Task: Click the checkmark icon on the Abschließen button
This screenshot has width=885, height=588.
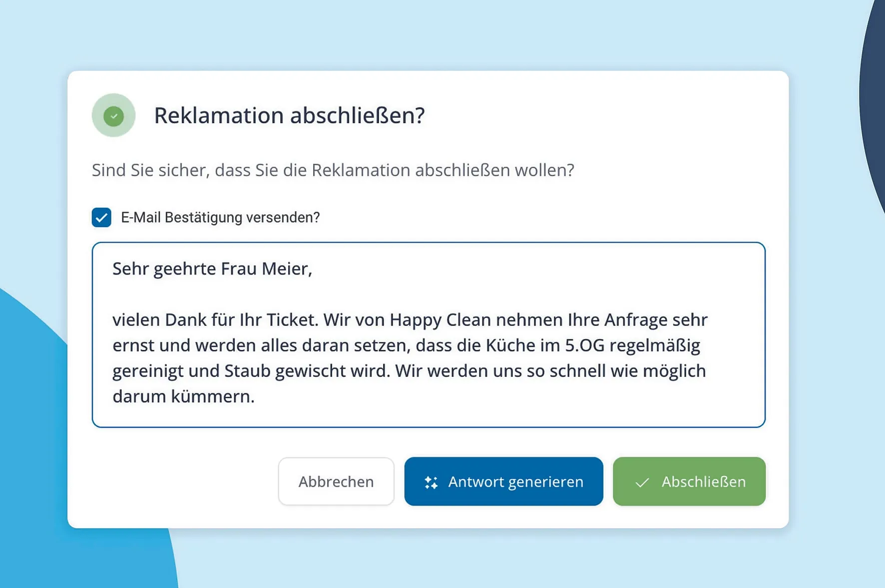Action: pos(642,482)
